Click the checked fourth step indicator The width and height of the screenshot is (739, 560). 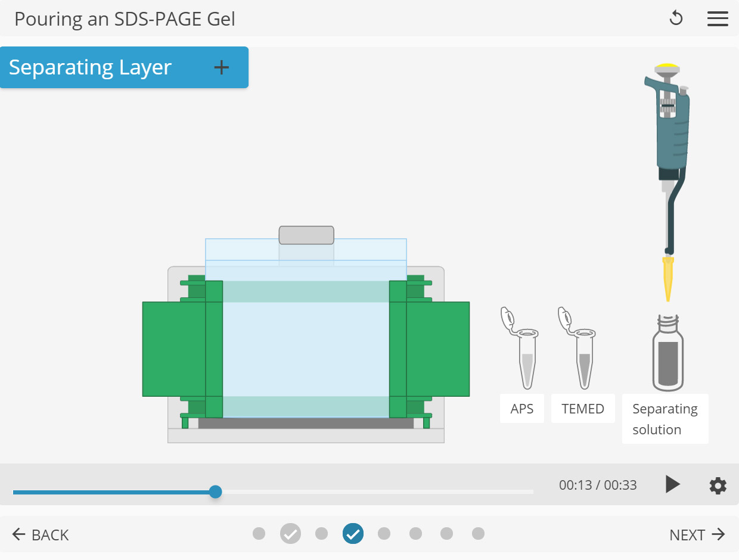coord(353,534)
